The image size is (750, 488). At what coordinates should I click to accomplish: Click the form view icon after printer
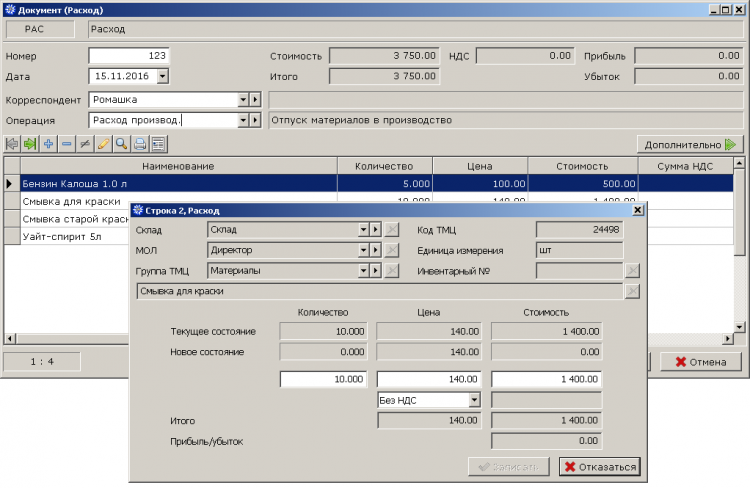[x=158, y=144]
